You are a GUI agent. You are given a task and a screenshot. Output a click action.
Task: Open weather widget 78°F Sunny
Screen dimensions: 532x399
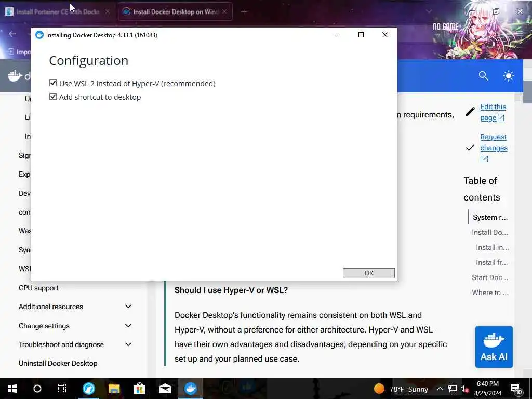401,389
